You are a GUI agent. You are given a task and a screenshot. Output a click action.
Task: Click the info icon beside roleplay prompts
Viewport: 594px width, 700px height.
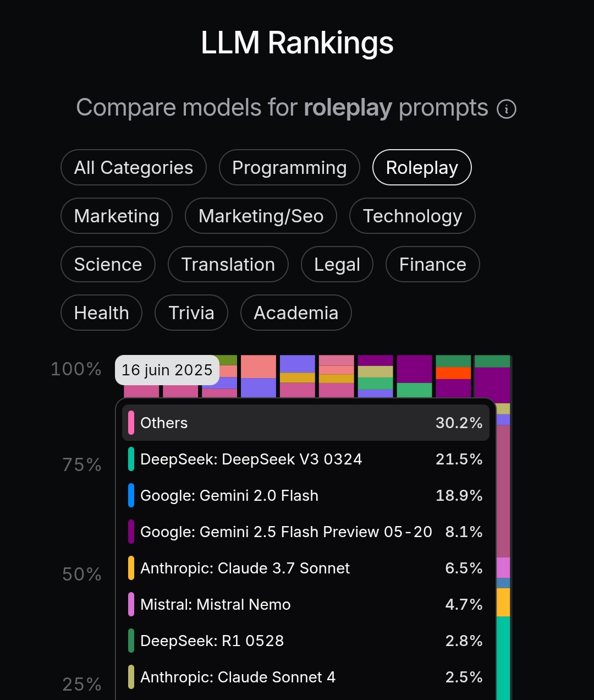pyautogui.click(x=506, y=109)
